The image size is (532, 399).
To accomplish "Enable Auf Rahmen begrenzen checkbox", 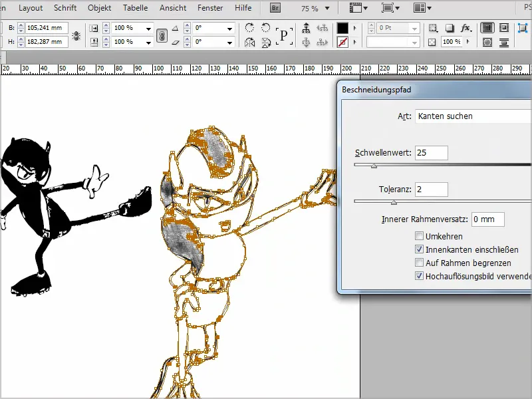I will point(420,263).
